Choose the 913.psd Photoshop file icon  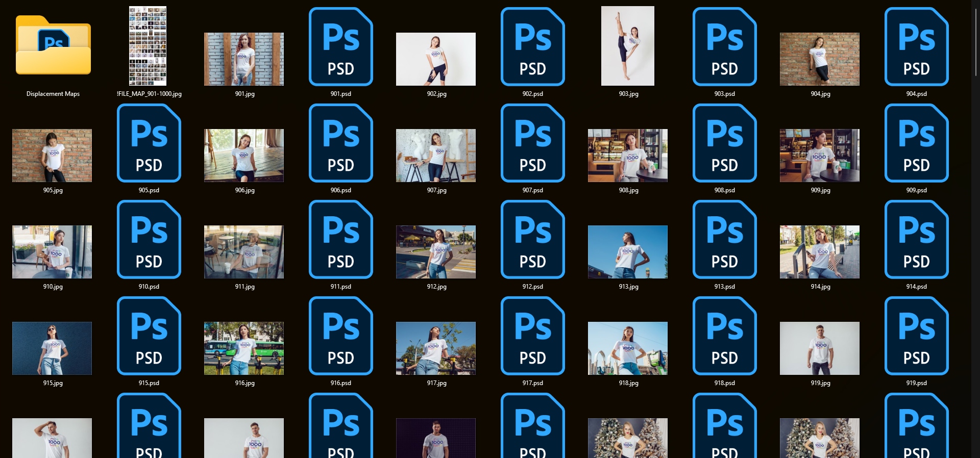tap(724, 239)
